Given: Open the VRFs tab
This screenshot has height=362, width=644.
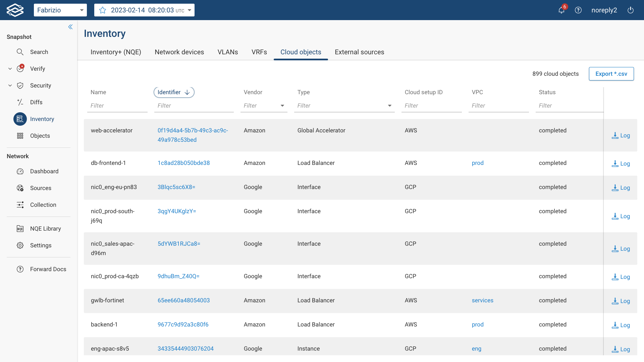Looking at the screenshot, I should point(259,52).
